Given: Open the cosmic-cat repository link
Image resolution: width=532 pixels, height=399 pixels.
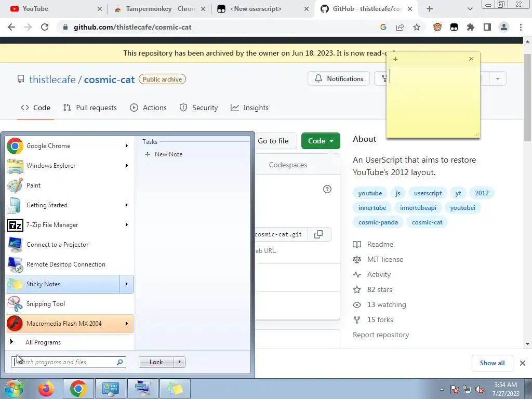Looking at the screenshot, I should (109, 79).
